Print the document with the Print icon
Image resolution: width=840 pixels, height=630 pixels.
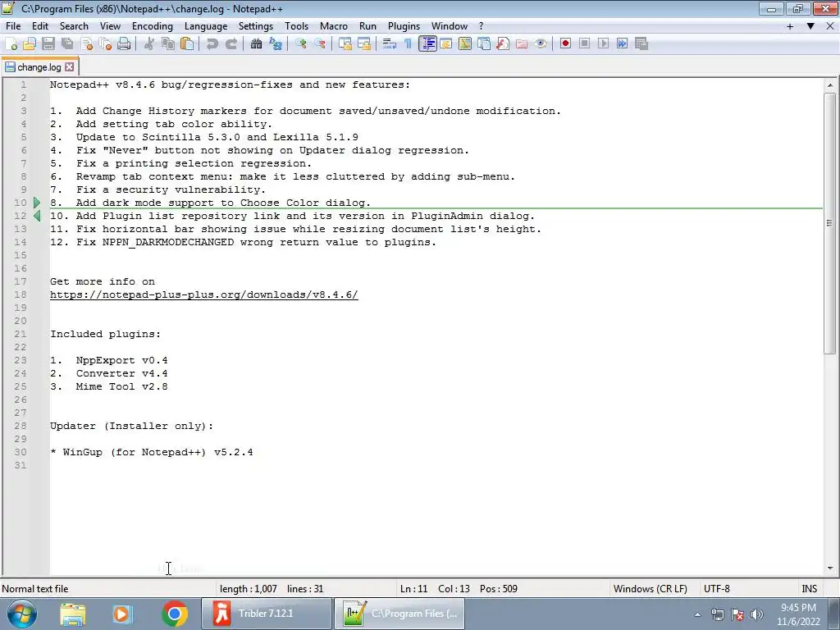(x=124, y=44)
